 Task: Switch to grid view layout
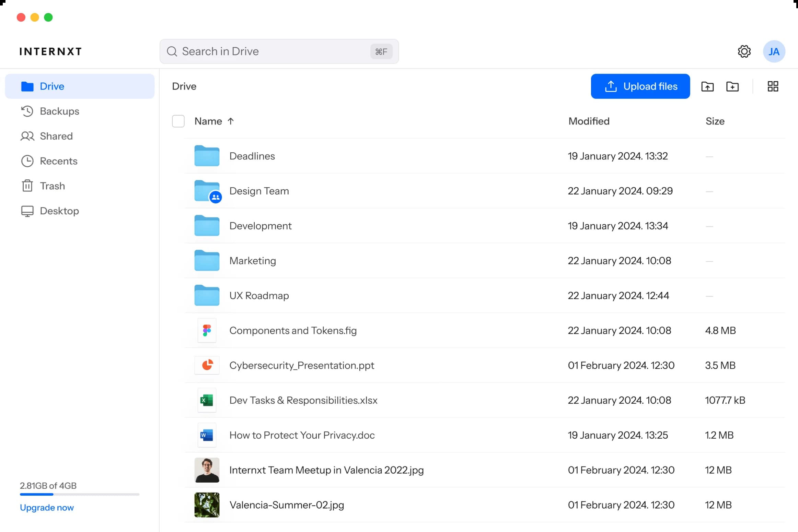773,86
